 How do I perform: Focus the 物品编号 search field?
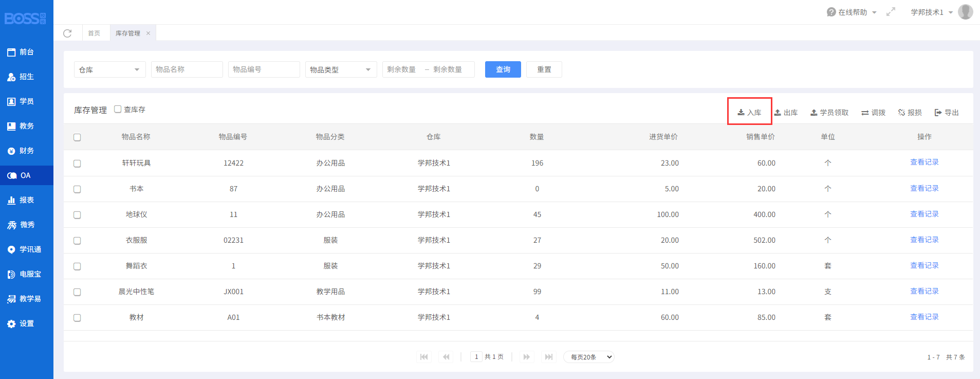point(264,69)
